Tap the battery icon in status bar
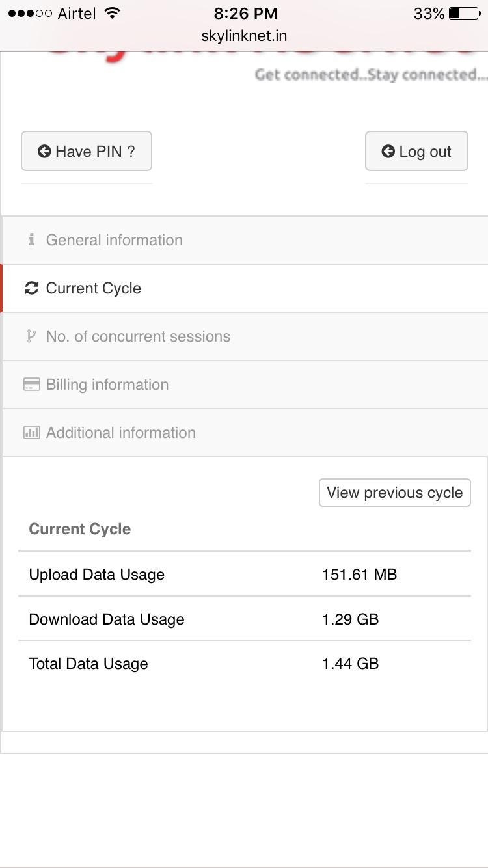Image resolution: width=488 pixels, height=868 pixels. (464, 14)
